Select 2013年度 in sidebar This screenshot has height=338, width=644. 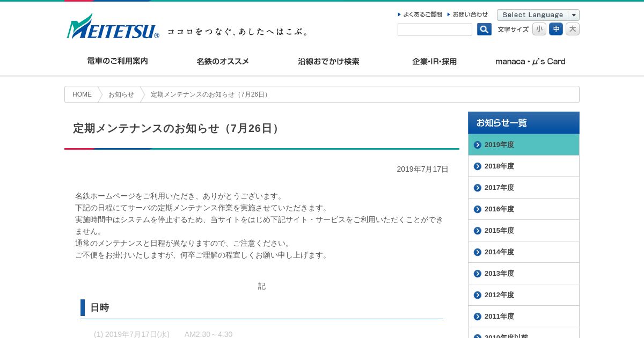[x=524, y=274]
